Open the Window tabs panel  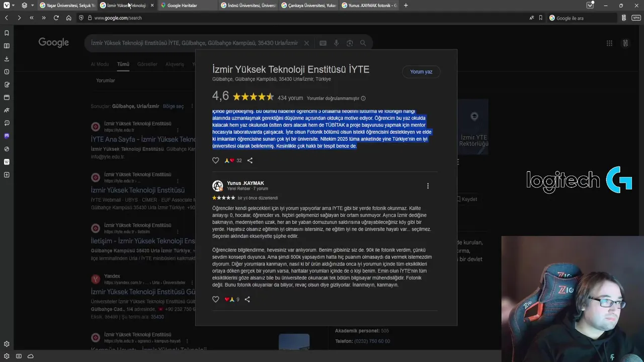(7, 98)
